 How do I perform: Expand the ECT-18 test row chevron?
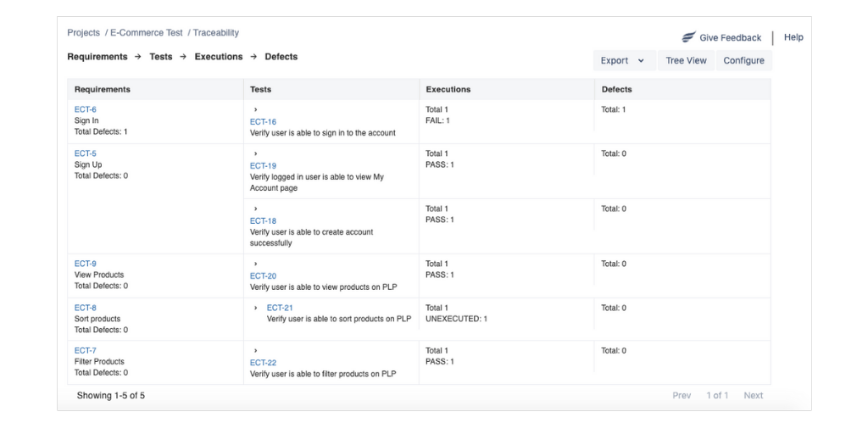point(255,209)
